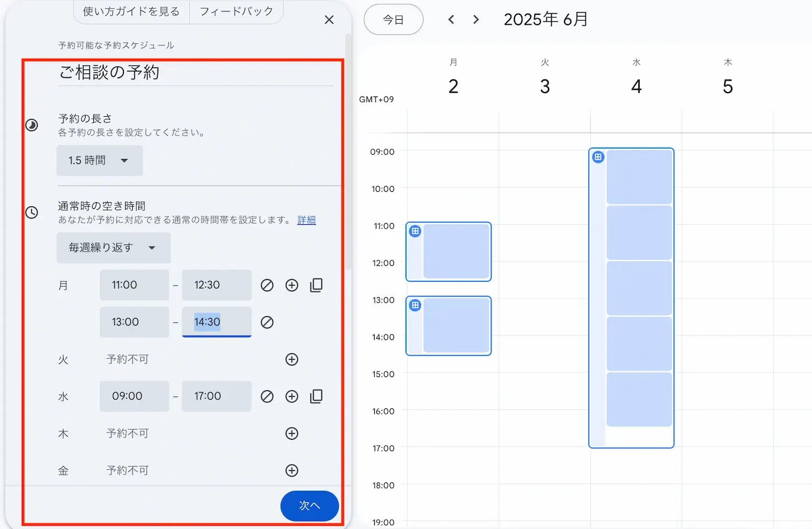Open the Monday 13:00 availability block

pyautogui.click(x=448, y=326)
